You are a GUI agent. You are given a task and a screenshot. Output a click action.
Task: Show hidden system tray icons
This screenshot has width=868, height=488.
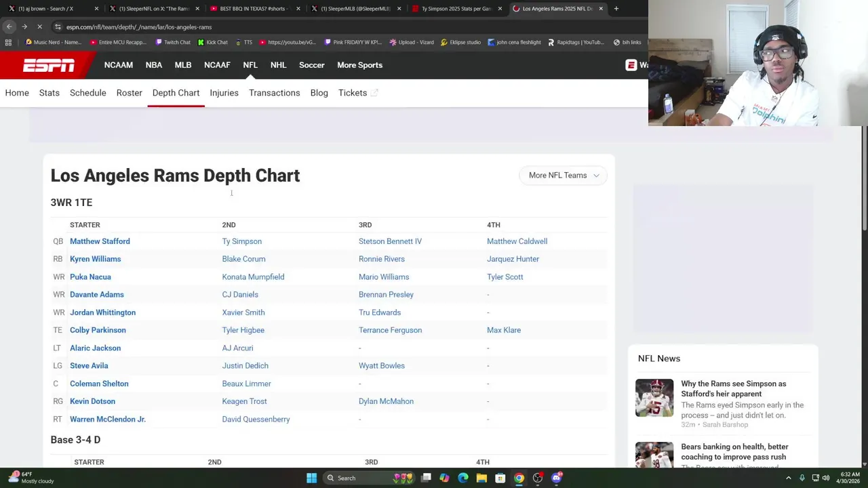(x=788, y=478)
